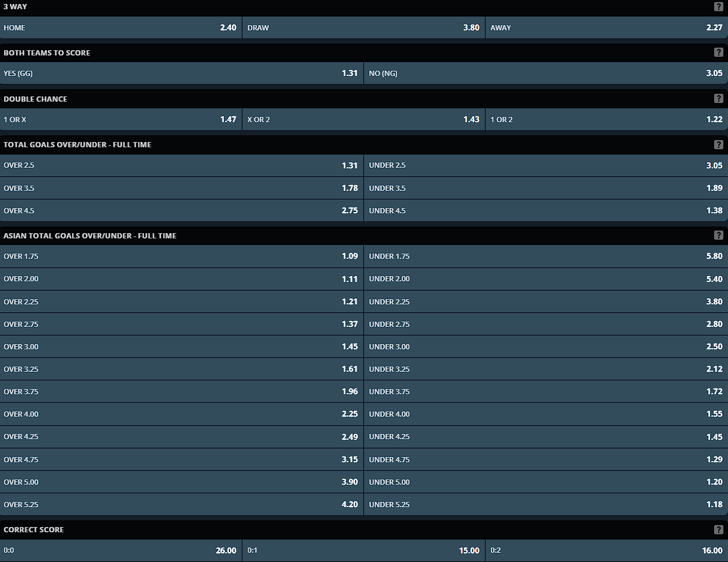The height and width of the screenshot is (562, 728).
Task: Pick NO (NG) at 3.05
Action: point(546,73)
